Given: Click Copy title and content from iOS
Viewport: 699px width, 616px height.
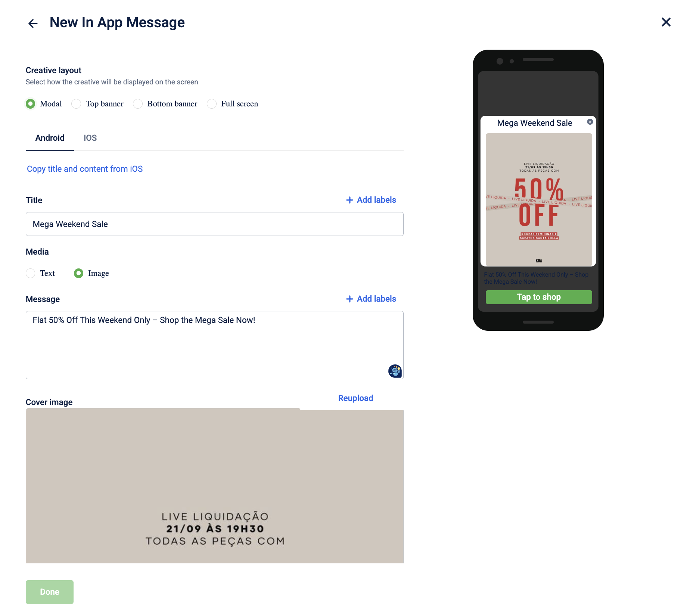Looking at the screenshot, I should 85,169.
